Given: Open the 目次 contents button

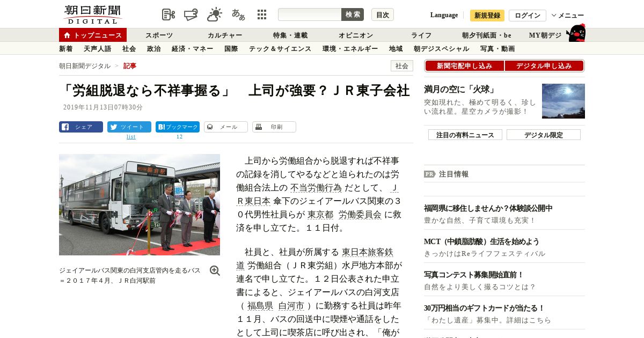Looking at the screenshot, I should 383,14.
